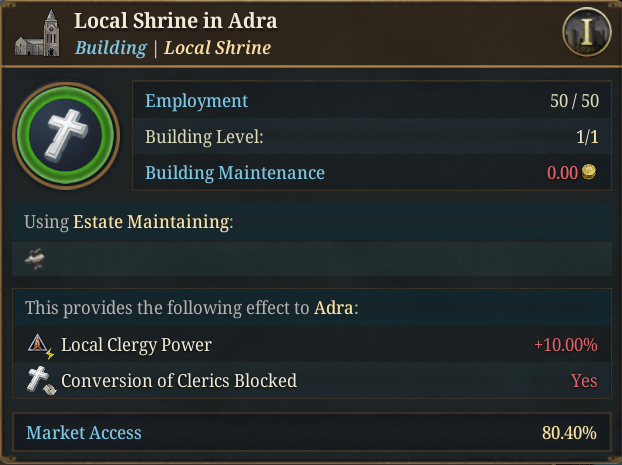Image resolution: width=622 pixels, height=465 pixels.
Task: Click the Market Access label
Action: (x=84, y=433)
